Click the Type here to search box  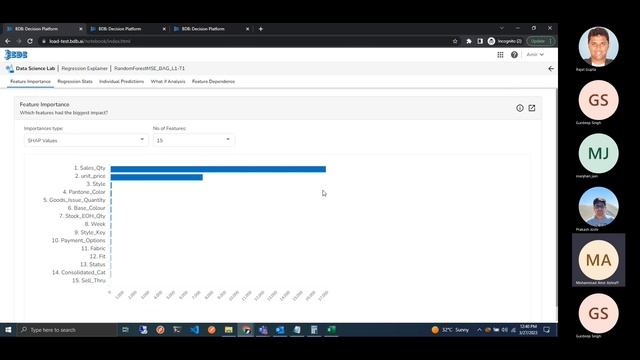coord(67,330)
